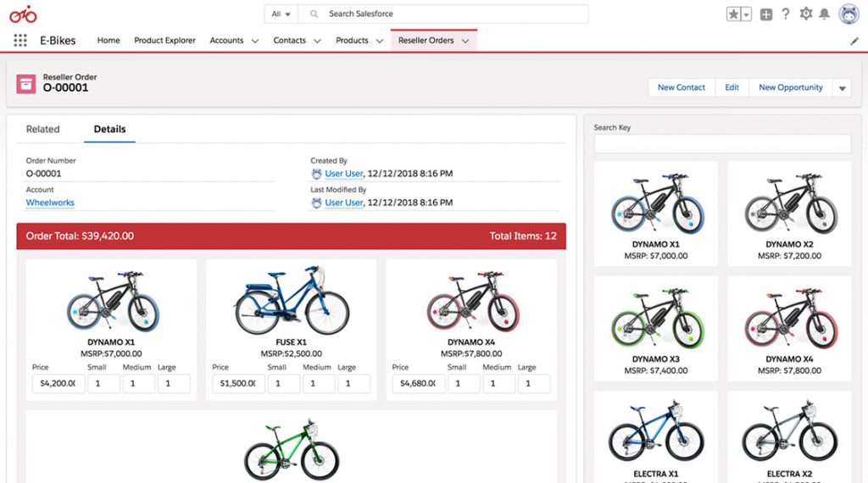This screenshot has height=483, width=868.
Task: Click the Total Items: 12 text
Action: 523,236
